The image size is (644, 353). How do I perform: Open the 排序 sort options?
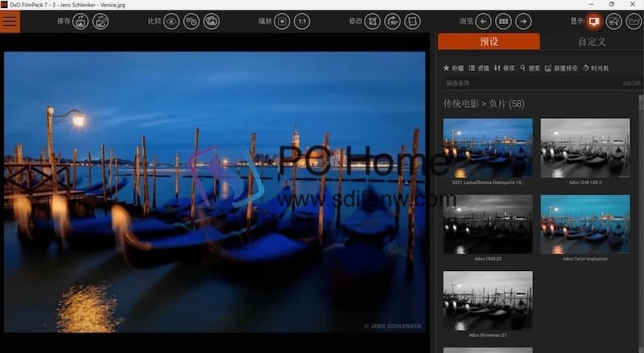[505, 68]
